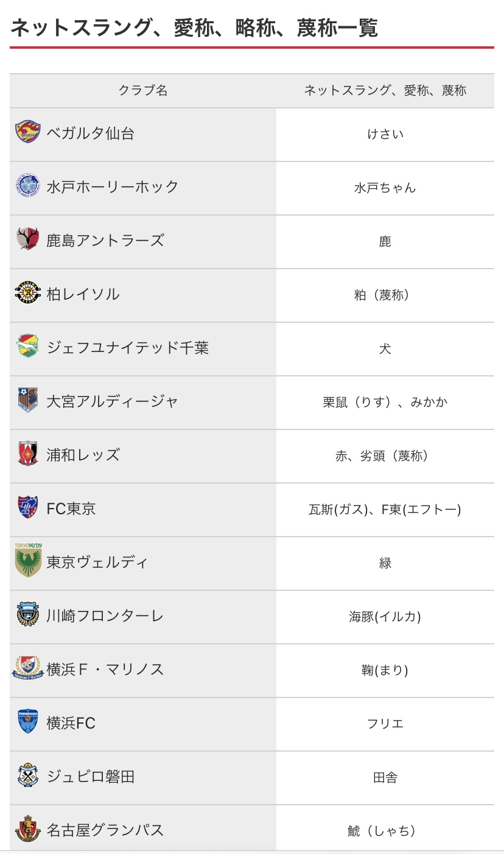Click the nickname cell 海豚(イルカ)
Viewport: 504px width, 854px height.
[x=385, y=616]
